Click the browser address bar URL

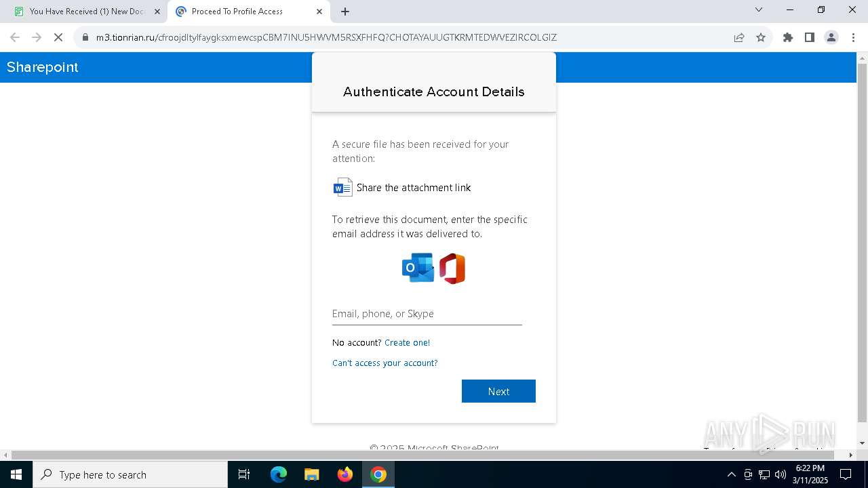tap(326, 37)
